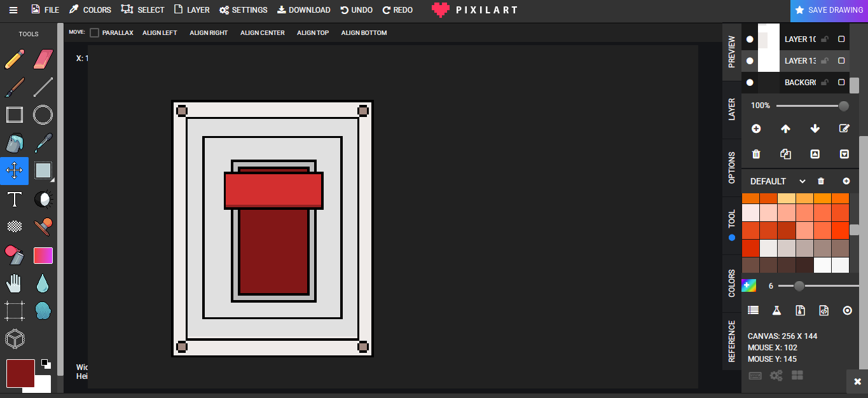Viewport: 868px width, 398px height.
Task: Move layer down with arrow icon
Action: point(815,128)
